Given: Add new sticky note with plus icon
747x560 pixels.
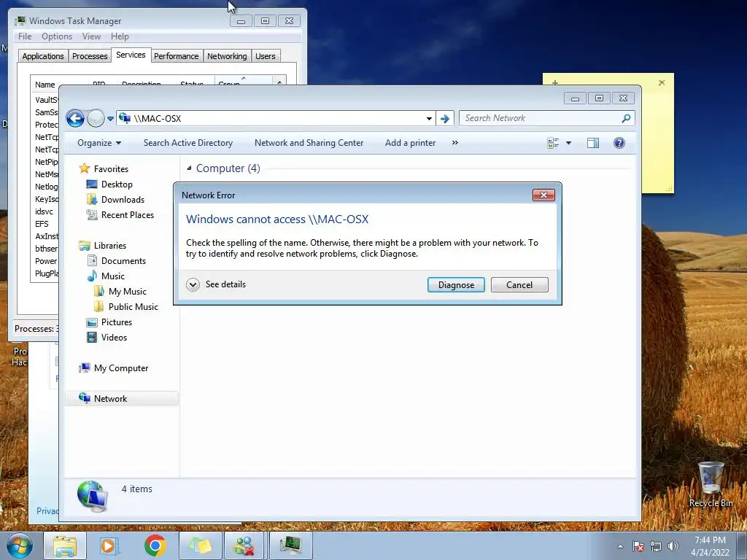Looking at the screenshot, I should [x=554, y=82].
